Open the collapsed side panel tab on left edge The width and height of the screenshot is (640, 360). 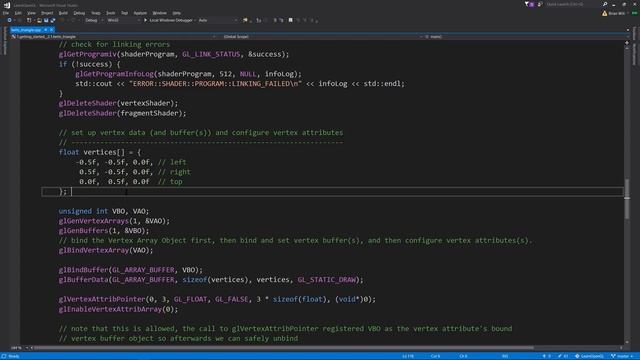point(5,41)
